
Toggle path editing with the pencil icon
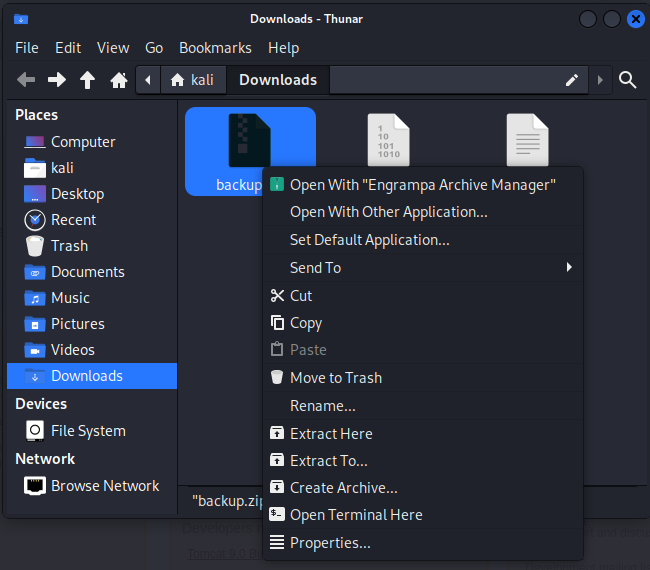572,80
